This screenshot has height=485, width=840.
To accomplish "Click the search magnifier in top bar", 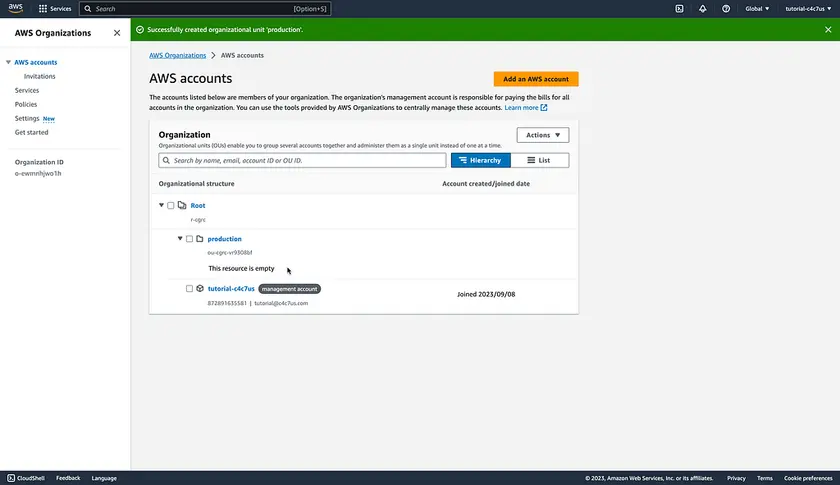I will 88,9.
